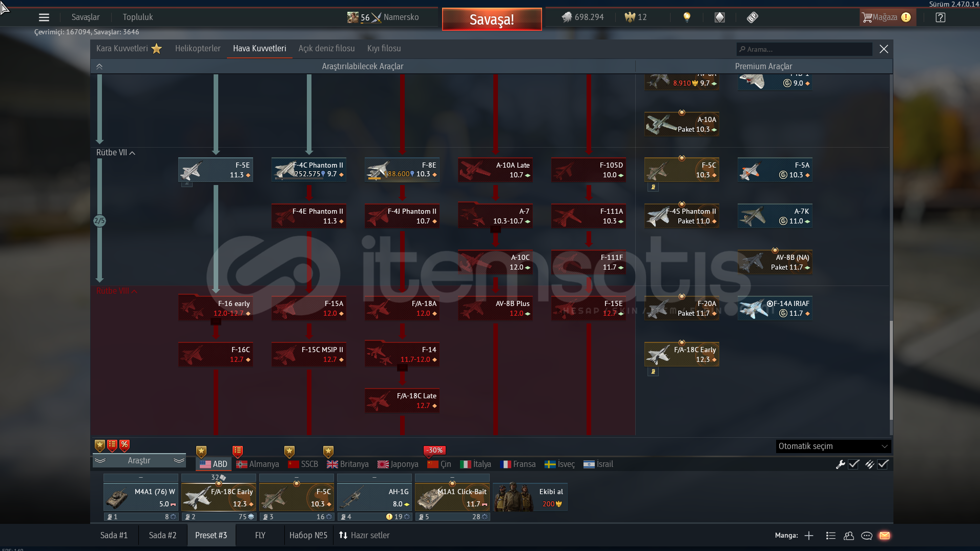Switch to FLY preset
Image resolution: width=980 pixels, height=551 pixels.
coord(260,536)
